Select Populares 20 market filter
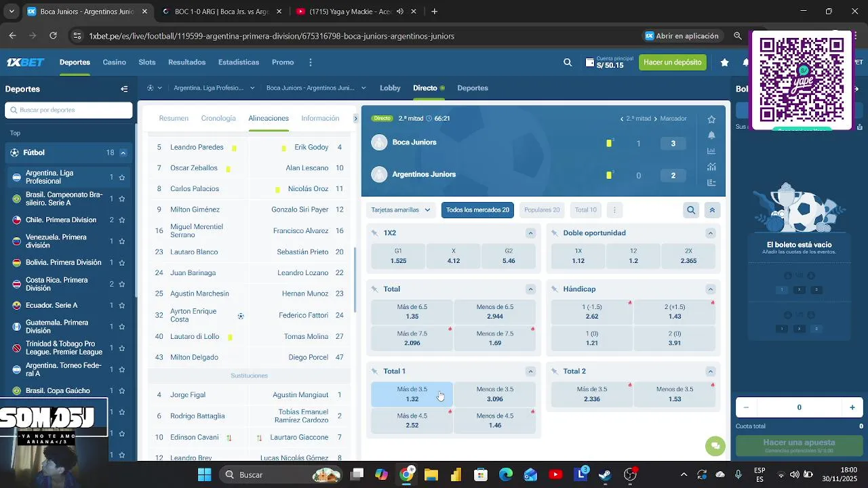The width and height of the screenshot is (868, 488). click(542, 210)
